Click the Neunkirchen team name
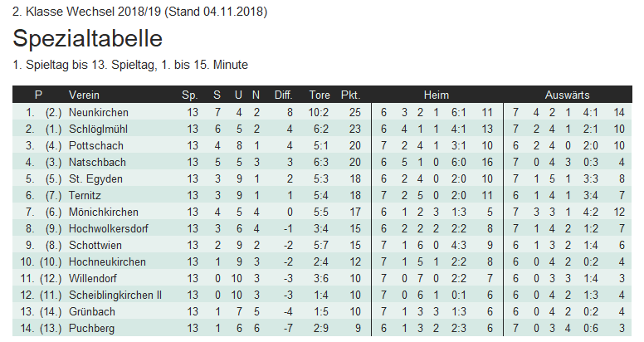The width and height of the screenshot is (644, 342). (99, 112)
